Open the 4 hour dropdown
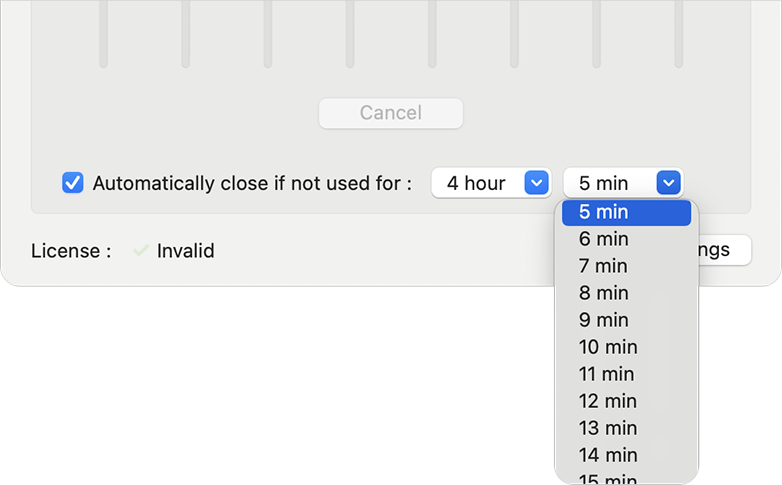 [x=491, y=183]
